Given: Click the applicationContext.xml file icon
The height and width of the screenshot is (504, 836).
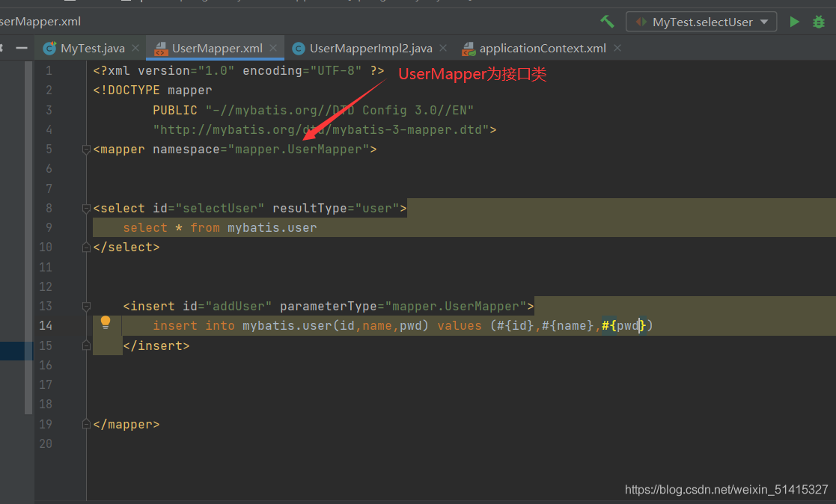Looking at the screenshot, I should pyautogui.click(x=469, y=49).
